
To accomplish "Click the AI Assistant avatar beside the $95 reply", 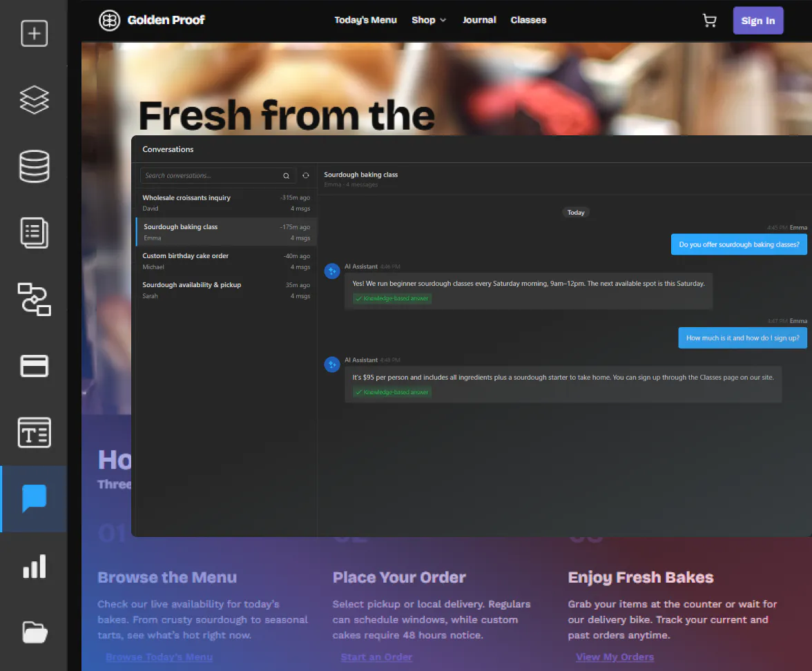I will point(332,364).
